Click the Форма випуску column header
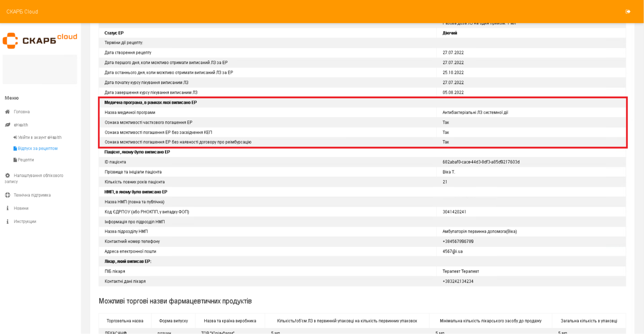Viewport: 644px width, 334px height. click(x=173, y=321)
